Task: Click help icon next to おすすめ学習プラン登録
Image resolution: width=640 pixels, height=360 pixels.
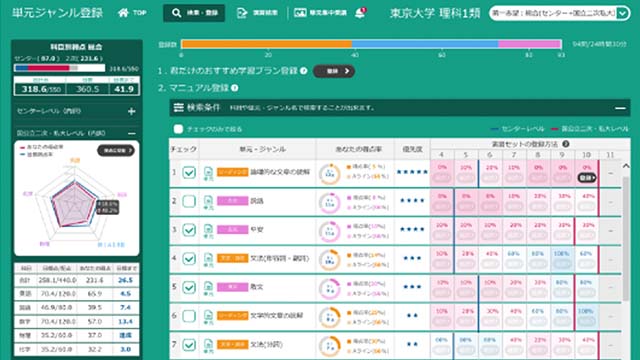Action: [304, 71]
